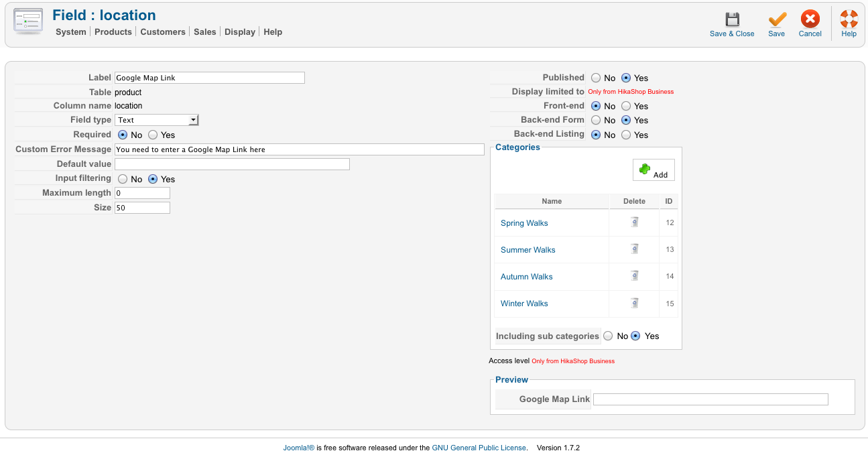Focus the Default value input field
The width and height of the screenshot is (868, 455).
click(232, 164)
